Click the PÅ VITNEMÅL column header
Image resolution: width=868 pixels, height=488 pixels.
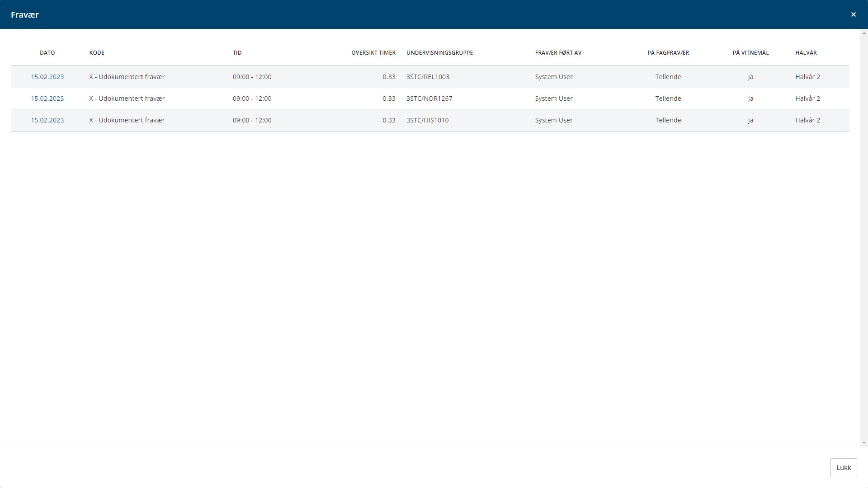[x=750, y=53]
